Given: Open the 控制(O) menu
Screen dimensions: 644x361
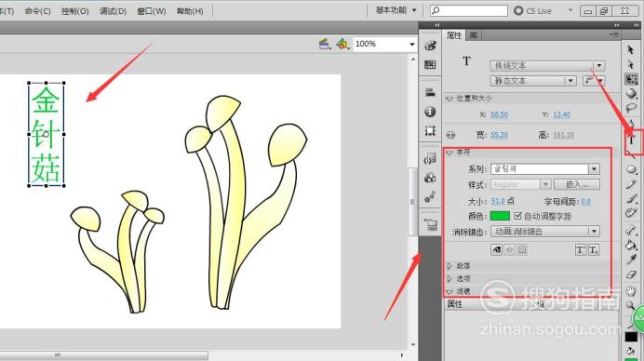Looking at the screenshot, I should click(74, 11).
